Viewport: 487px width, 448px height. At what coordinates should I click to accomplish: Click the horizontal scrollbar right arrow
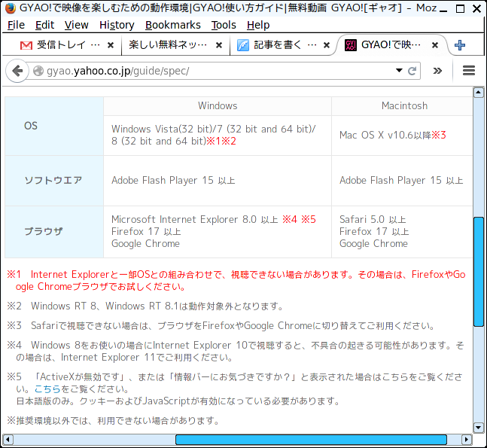click(x=466, y=440)
